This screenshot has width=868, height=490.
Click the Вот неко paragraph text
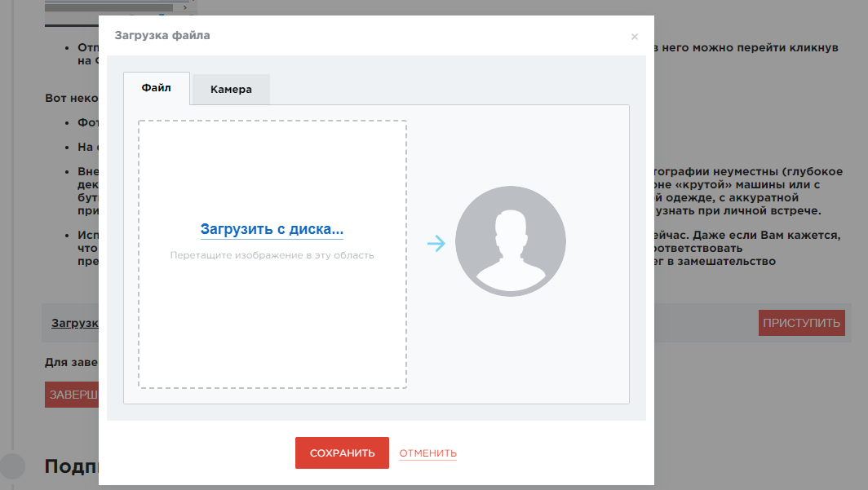72,98
